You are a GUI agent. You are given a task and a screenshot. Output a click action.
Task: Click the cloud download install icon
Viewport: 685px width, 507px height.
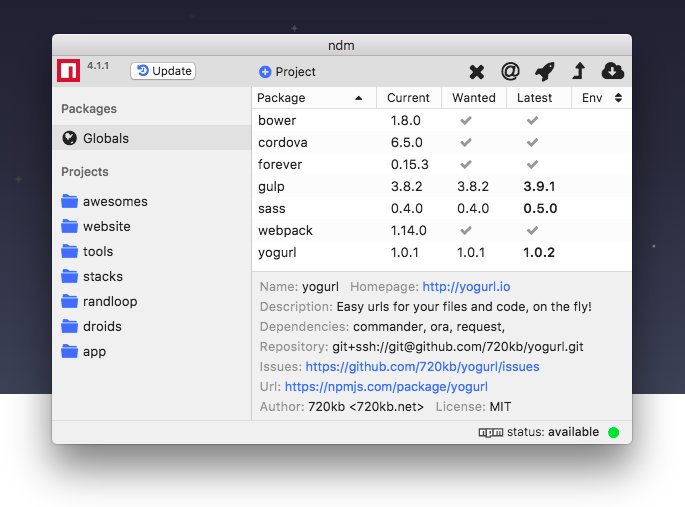(x=612, y=71)
